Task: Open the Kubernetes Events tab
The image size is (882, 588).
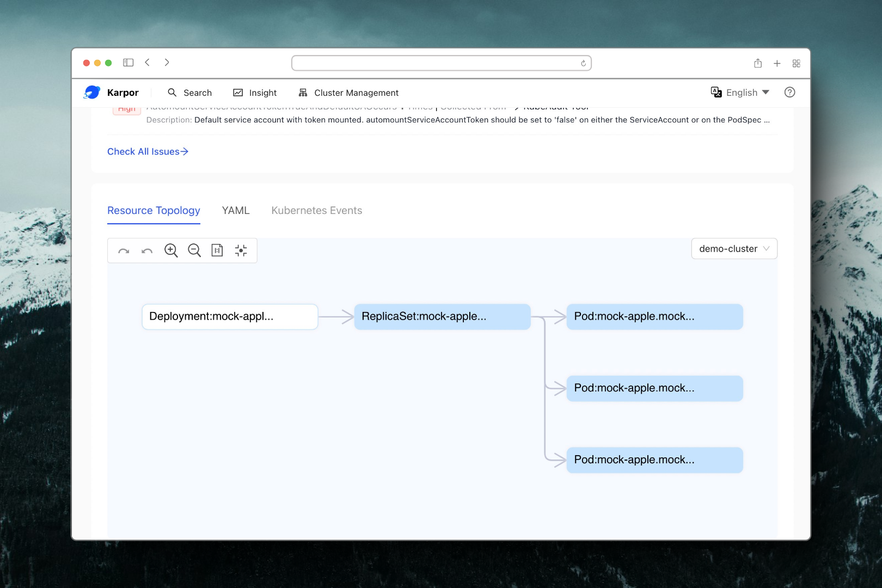Action: pos(316,211)
